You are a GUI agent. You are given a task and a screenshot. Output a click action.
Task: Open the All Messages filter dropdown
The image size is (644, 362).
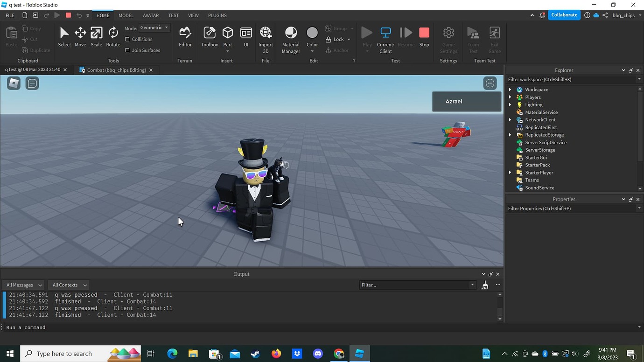22,285
